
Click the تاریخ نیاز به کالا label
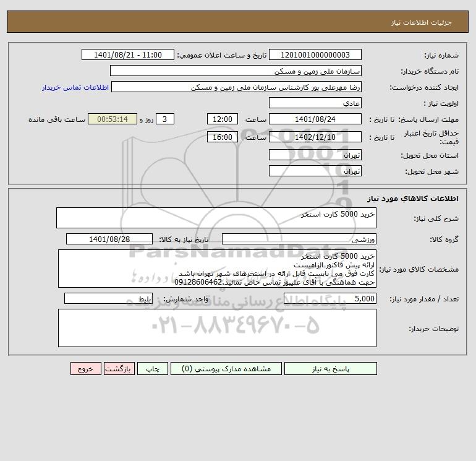[x=184, y=239]
